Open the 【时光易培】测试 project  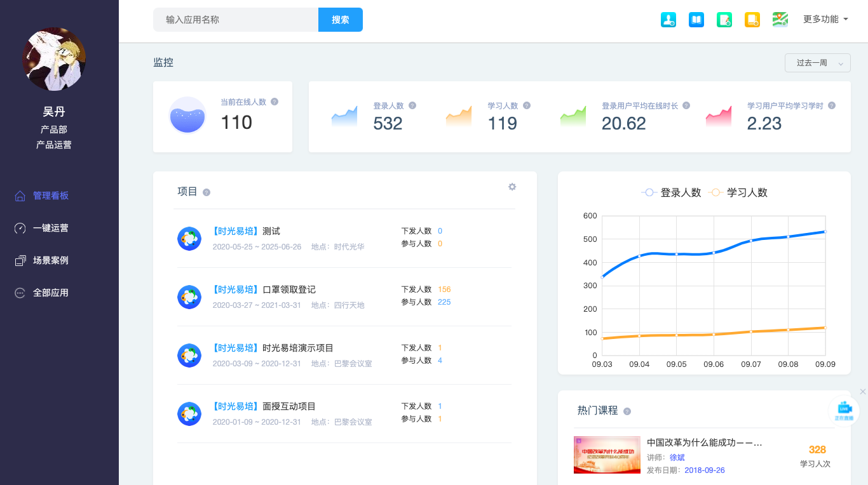click(x=246, y=231)
